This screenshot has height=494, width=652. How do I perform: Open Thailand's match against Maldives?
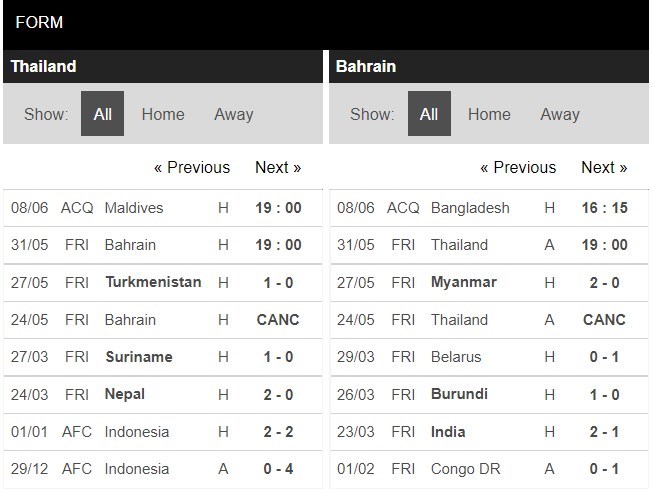click(134, 208)
